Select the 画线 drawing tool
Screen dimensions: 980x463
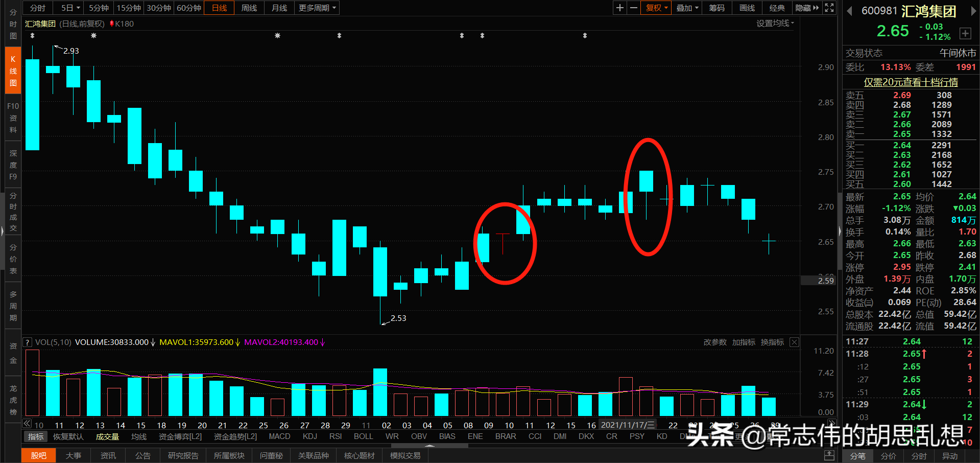tap(746, 8)
